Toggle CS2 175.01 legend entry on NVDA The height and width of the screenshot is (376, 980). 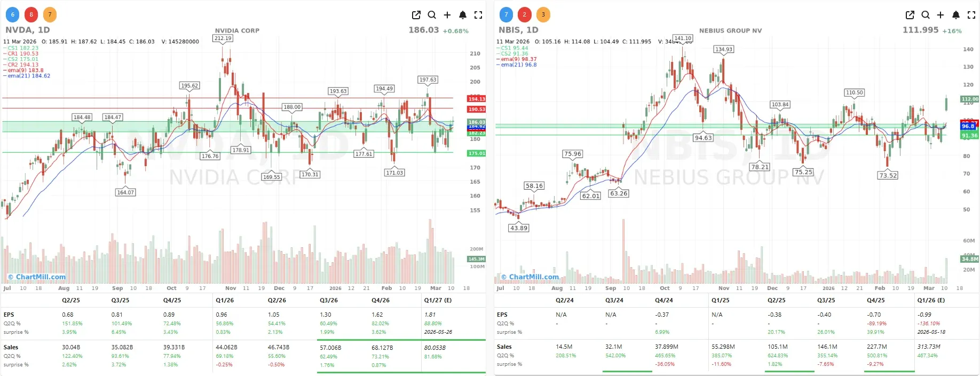[21, 59]
